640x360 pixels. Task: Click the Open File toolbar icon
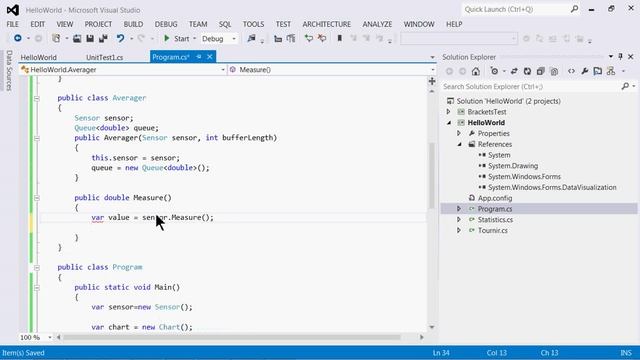pos(77,38)
